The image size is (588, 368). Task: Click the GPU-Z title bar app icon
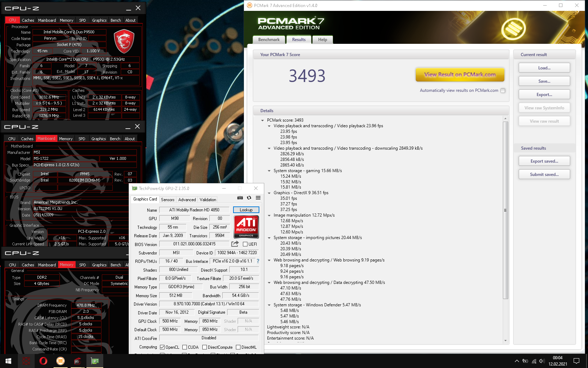point(135,188)
